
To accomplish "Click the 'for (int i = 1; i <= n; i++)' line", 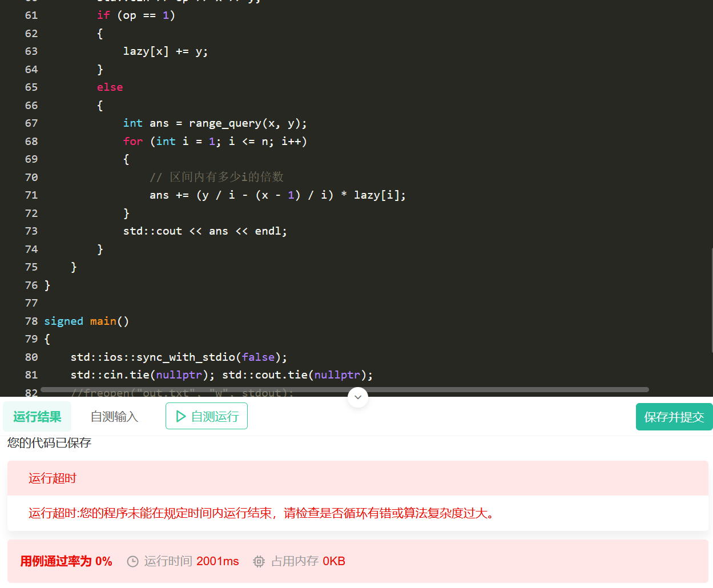I will [x=215, y=141].
